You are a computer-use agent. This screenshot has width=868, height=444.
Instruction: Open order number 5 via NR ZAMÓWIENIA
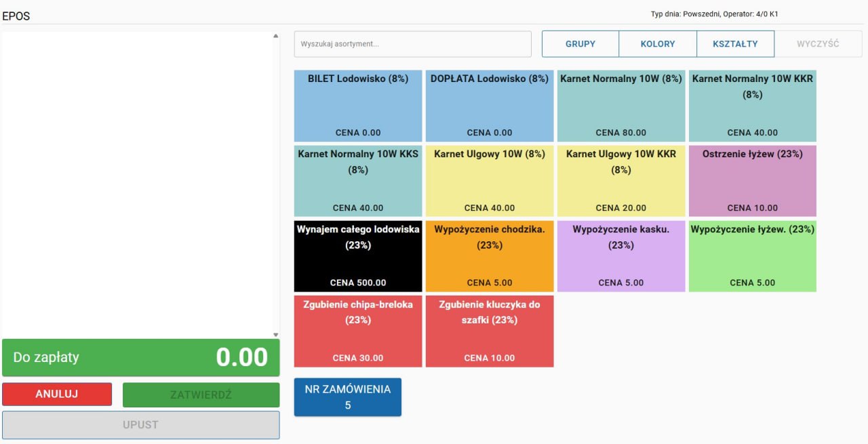pos(347,397)
